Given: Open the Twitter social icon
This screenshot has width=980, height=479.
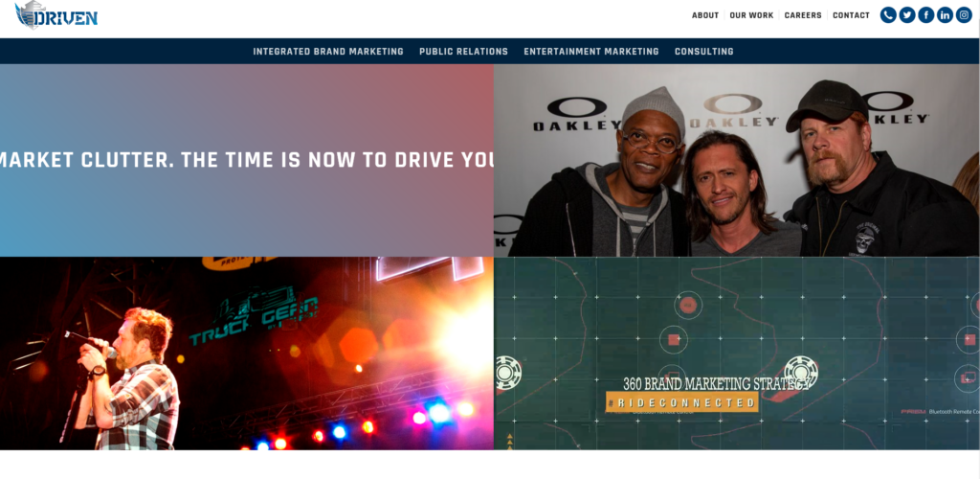Looking at the screenshot, I should [907, 15].
